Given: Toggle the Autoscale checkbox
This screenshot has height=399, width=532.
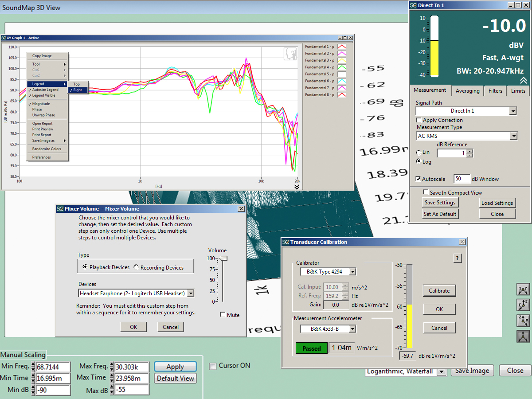Looking at the screenshot, I should [418, 179].
